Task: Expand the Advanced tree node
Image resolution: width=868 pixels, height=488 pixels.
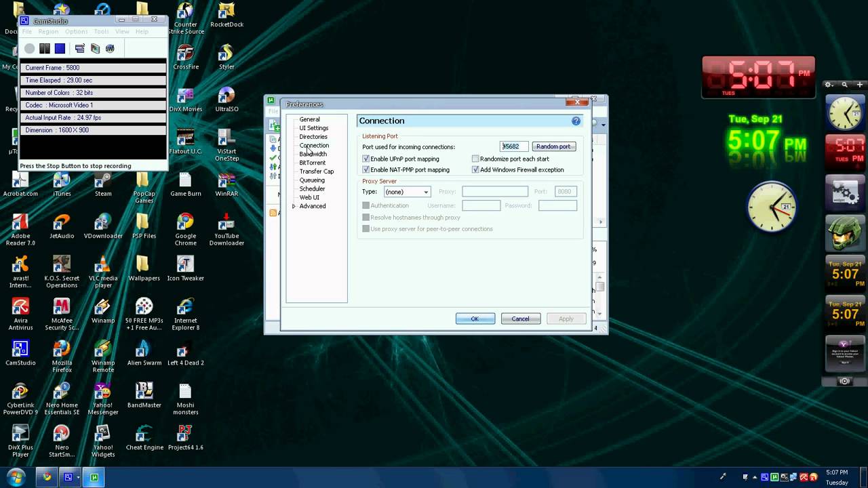Action: tap(294, 206)
